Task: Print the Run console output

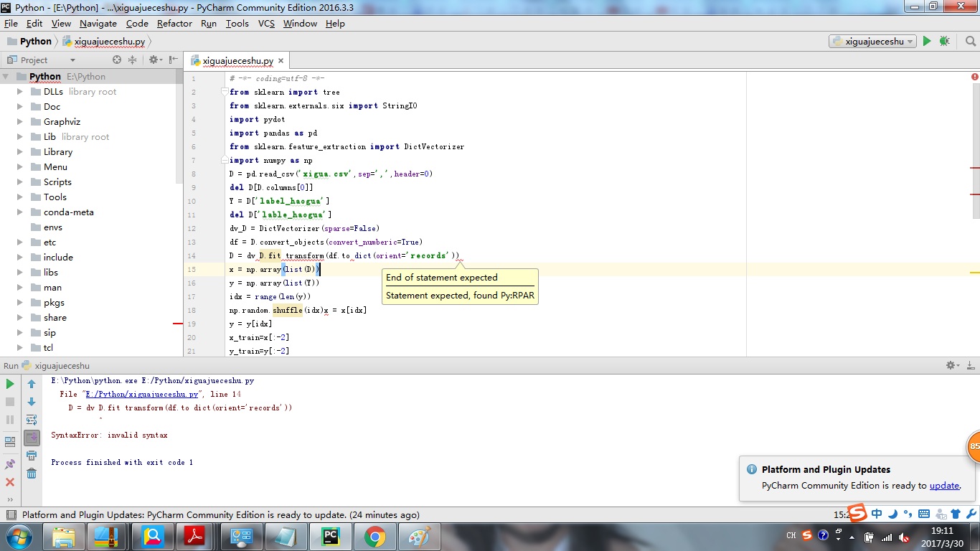Action: click(32, 456)
